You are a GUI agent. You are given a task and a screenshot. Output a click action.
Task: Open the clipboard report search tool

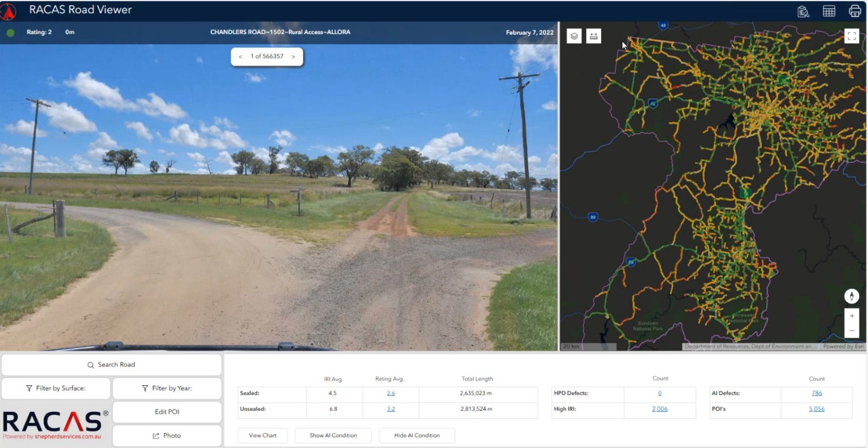(803, 11)
